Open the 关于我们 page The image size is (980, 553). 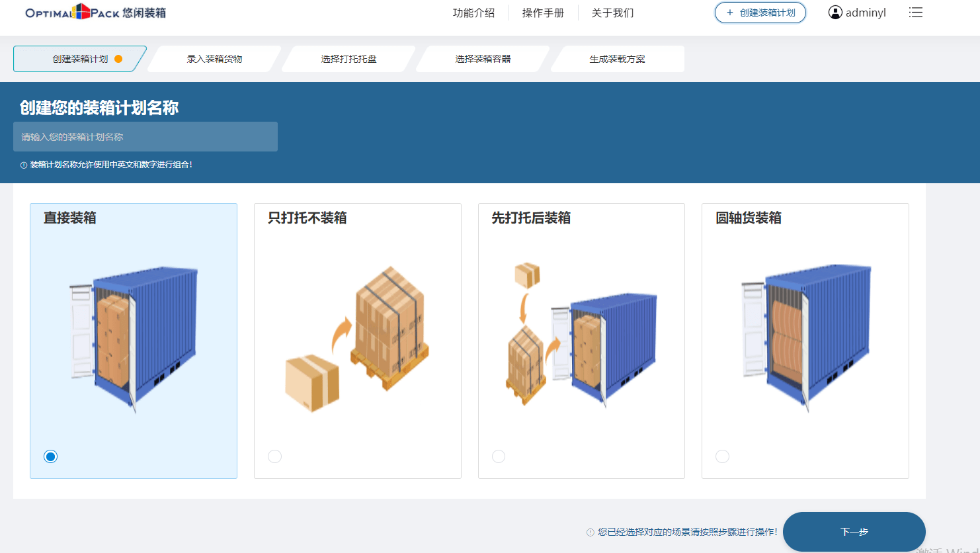(612, 12)
